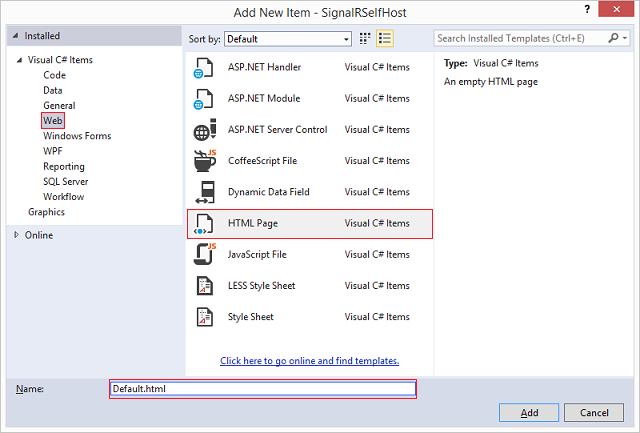The image size is (640, 433).
Task: Click the Name input field
Action: point(263,389)
